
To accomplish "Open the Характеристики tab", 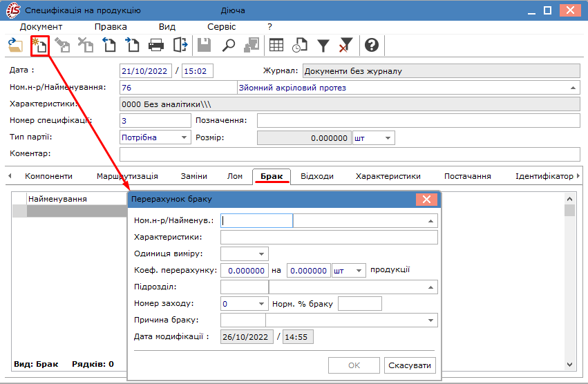I will tap(388, 176).
